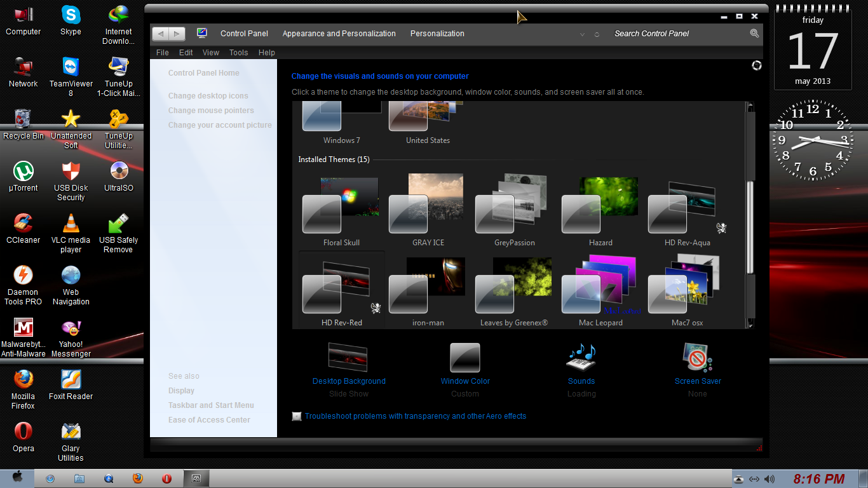Select the Floral Skull theme

point(341,210)
